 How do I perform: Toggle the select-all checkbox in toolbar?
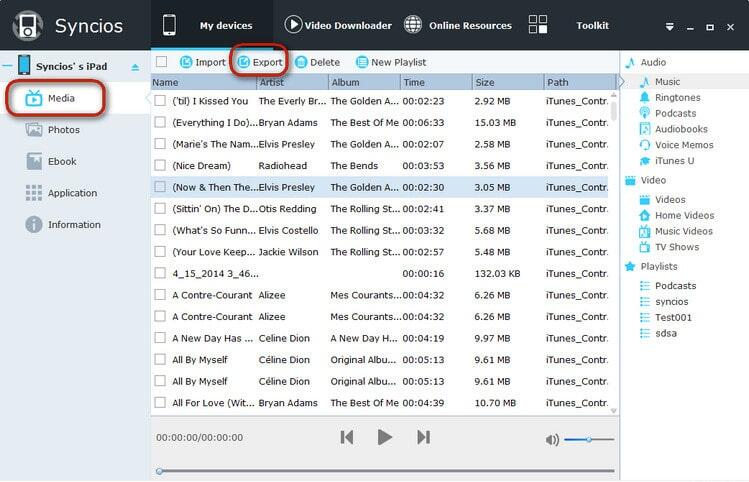pyautogui.click(x=162, y=62)
